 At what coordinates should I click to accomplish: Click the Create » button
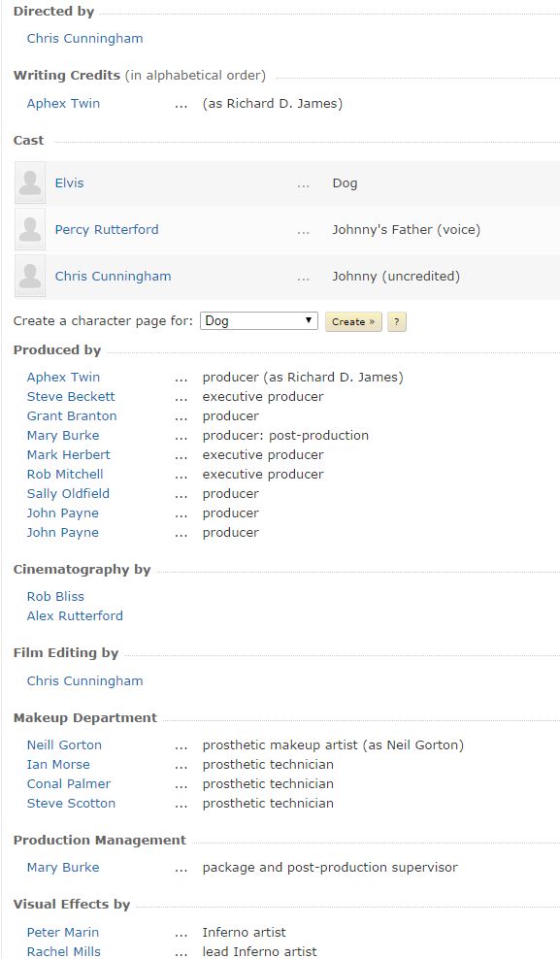(353, 321)
